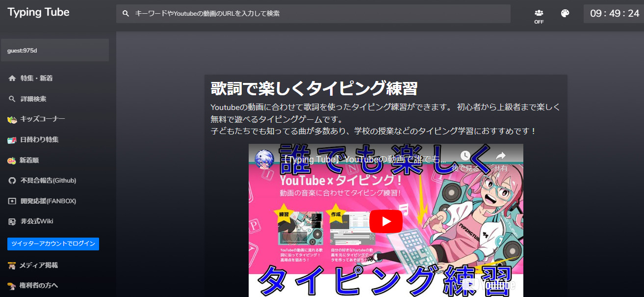Open 開発応援(FANBOX) link
This screenshot has width=644, height=297.
[x=49, y=201]
